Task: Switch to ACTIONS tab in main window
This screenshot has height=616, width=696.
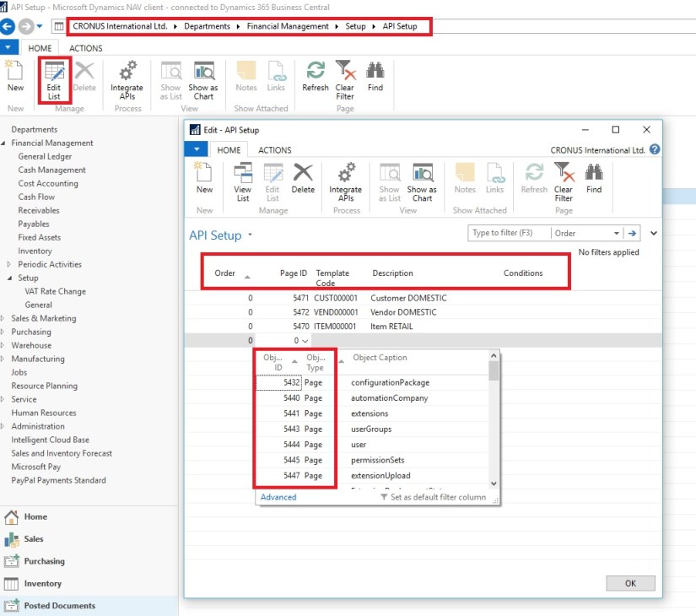Action: [86, 48]
